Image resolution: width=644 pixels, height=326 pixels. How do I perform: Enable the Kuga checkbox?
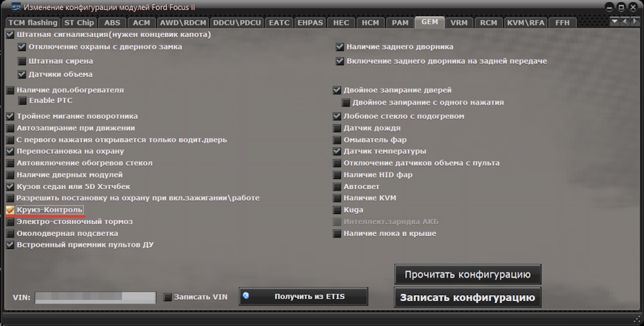point(337,210)
